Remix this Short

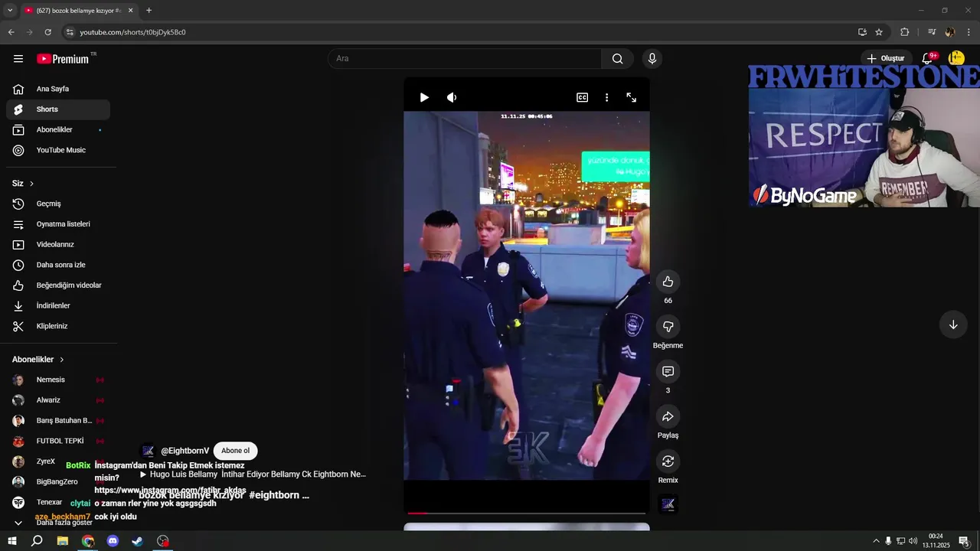(668, 461)
